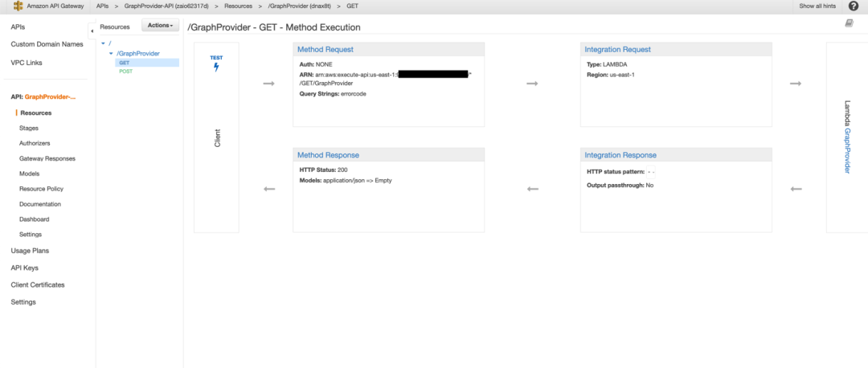The image size is (868, 368).
Task: Open bottom Settings in the sidebar
Action: click(x=23, y=302)
